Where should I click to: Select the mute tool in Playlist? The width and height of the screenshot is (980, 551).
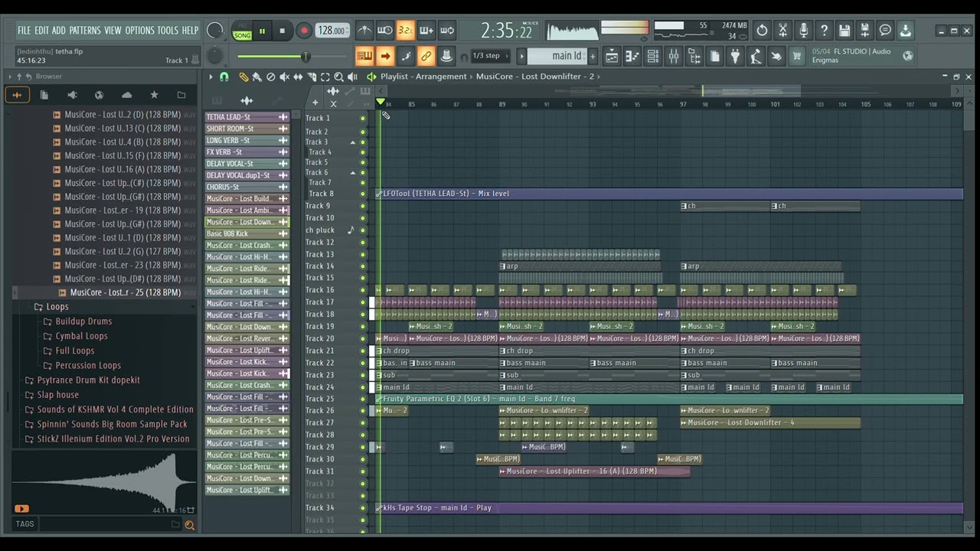284,77
